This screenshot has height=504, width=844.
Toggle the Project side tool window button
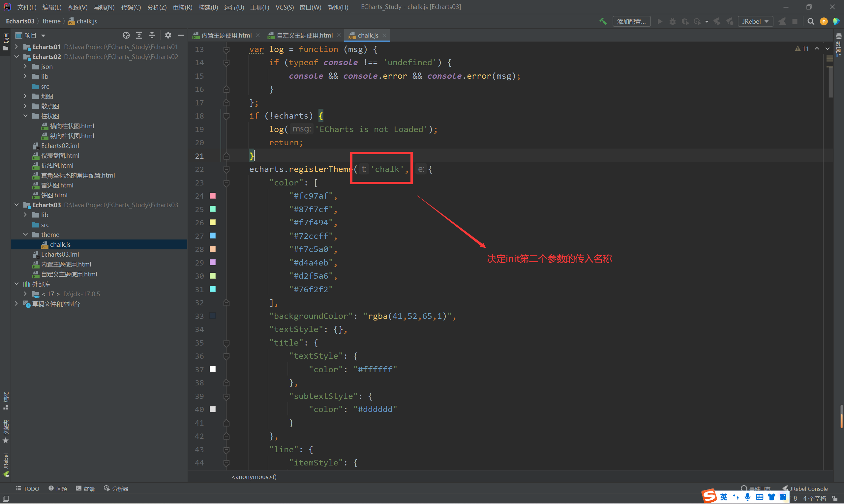click(x=5, y=42)
